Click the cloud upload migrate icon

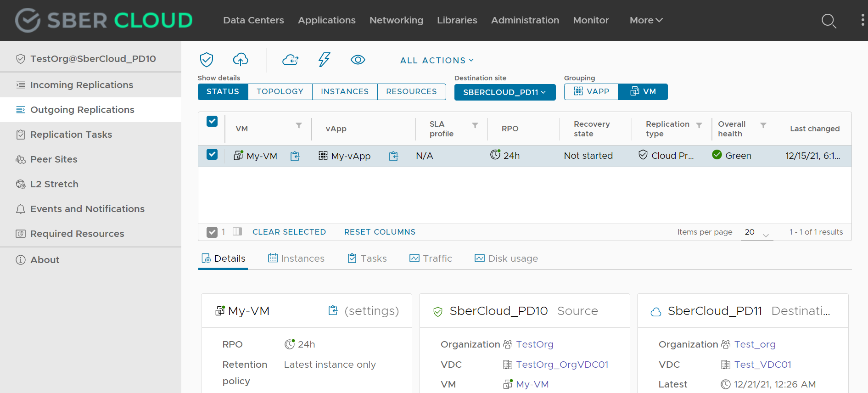tap(241, 60)
